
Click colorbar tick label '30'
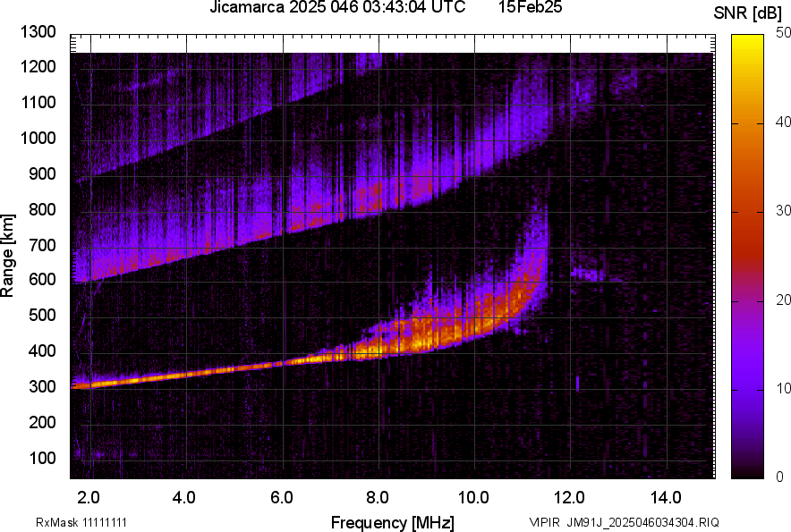pos(784,211)
